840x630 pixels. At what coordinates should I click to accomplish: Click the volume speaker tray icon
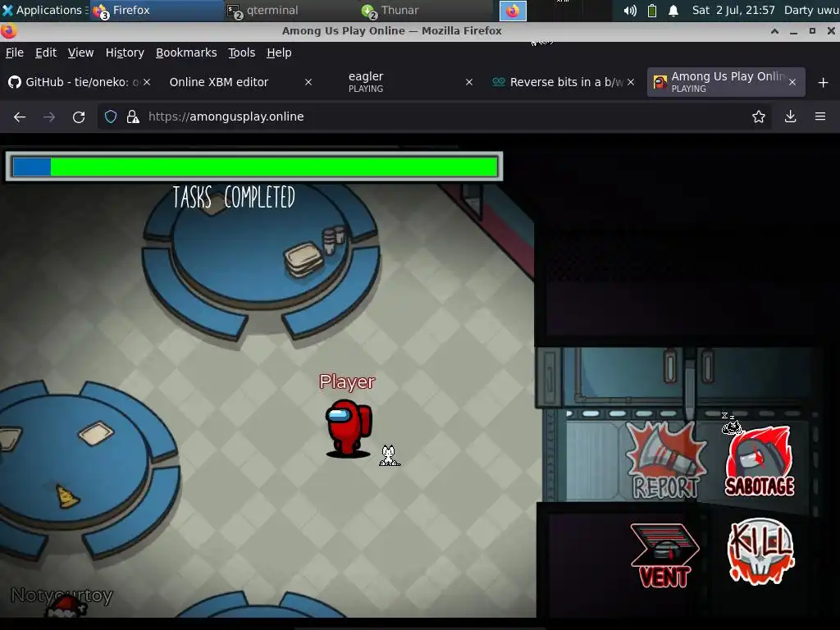coord(630,11)
